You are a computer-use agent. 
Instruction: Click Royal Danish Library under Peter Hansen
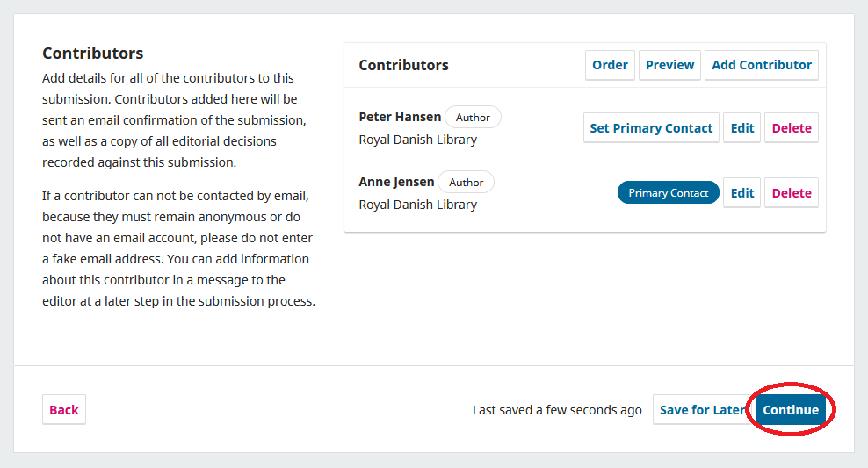(417, 140)
